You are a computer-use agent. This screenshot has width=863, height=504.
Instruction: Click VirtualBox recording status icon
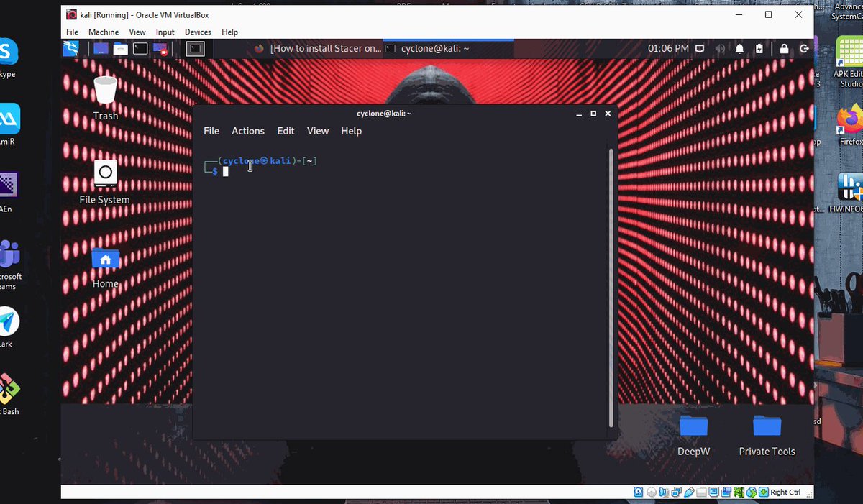[x=726, y=492]
